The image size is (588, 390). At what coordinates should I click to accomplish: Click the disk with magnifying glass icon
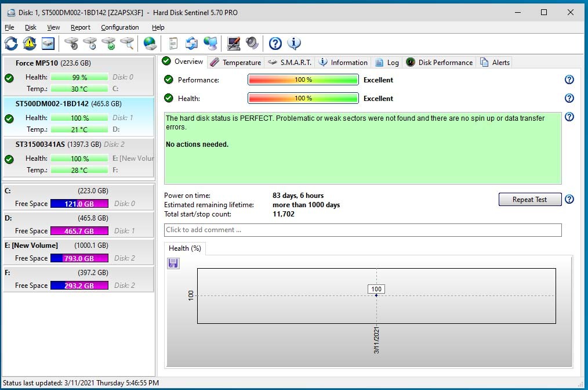(128, 44)
